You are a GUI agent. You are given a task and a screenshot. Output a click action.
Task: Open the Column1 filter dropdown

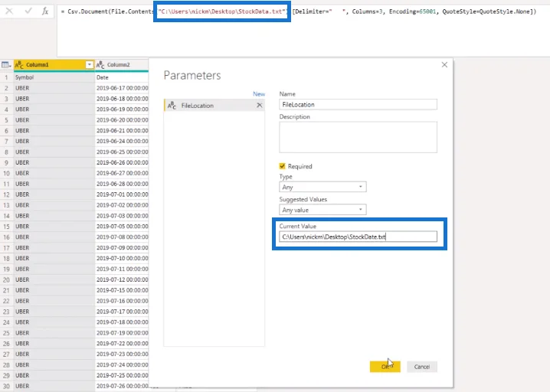point(89,64)
